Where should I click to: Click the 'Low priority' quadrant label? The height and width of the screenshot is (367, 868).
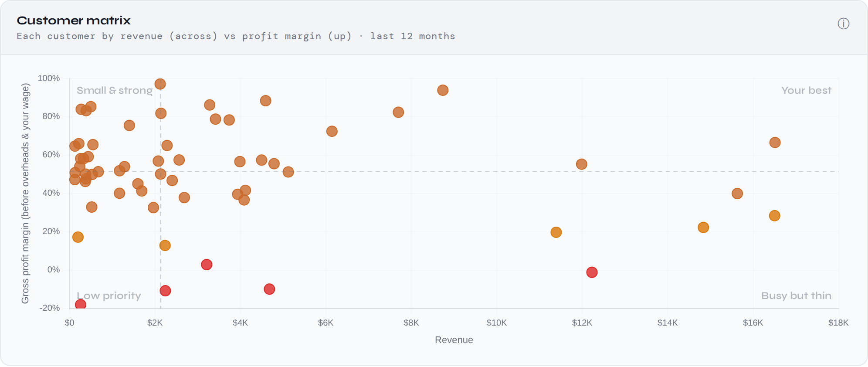(x=109, y=296)
